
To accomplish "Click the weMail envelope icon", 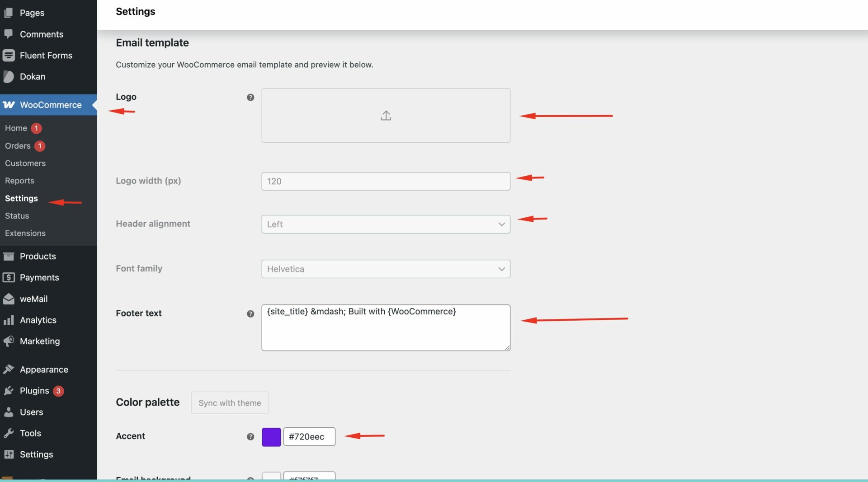I will pos(9,299).
